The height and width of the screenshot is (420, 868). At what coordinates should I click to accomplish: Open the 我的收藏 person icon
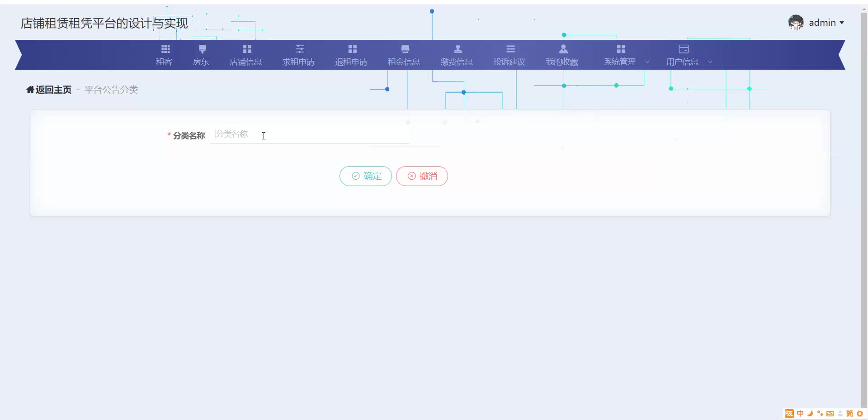(563, 49)
